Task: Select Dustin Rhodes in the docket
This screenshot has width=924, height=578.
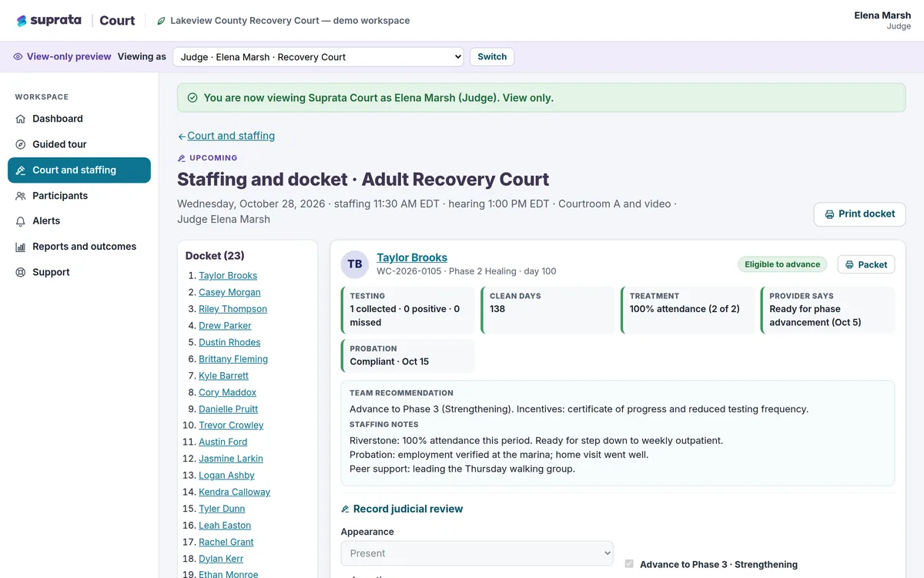Action: [229, 343]
